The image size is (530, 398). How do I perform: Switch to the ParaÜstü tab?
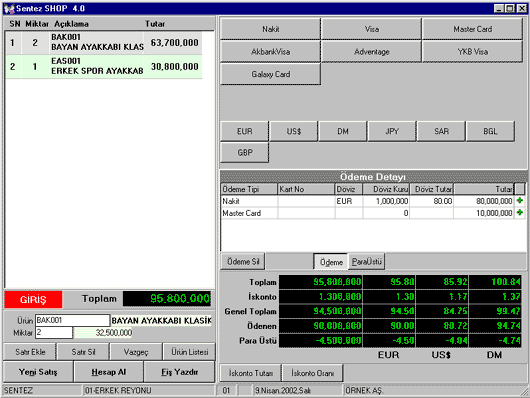click(366, 262)
